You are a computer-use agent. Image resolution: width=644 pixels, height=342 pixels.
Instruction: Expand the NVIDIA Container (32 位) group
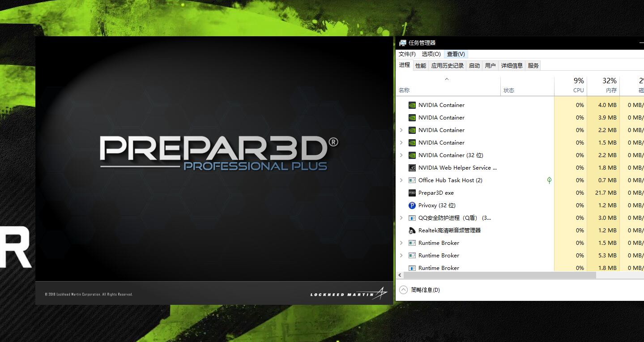click(x=401, y=155)
